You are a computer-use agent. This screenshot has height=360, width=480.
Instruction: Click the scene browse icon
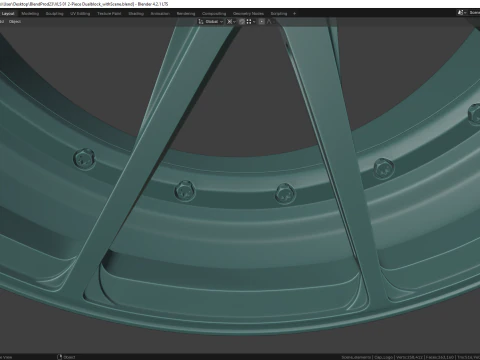click(x=461, y=13)
